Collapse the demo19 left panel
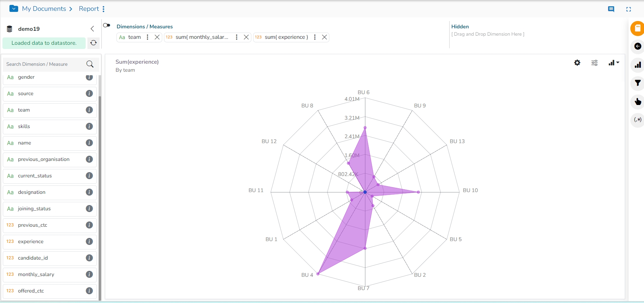The height and width of the screenshot is (303, 644). point(92,29)
